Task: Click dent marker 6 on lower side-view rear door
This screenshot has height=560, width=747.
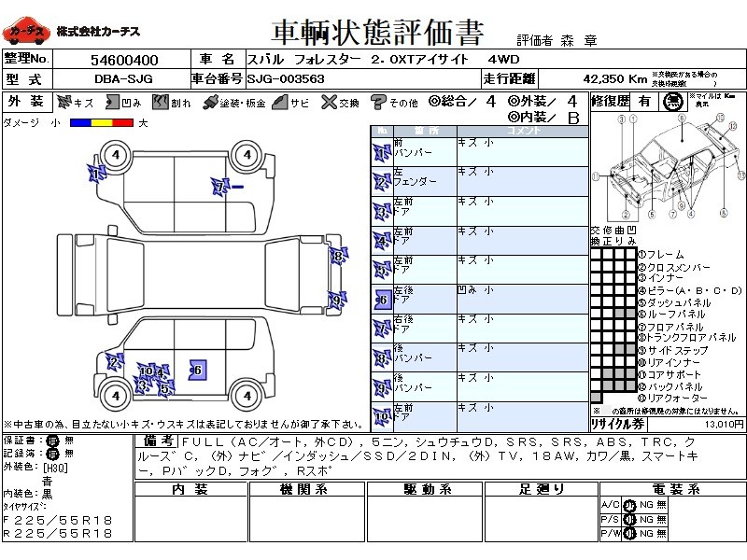Action: 197,370
